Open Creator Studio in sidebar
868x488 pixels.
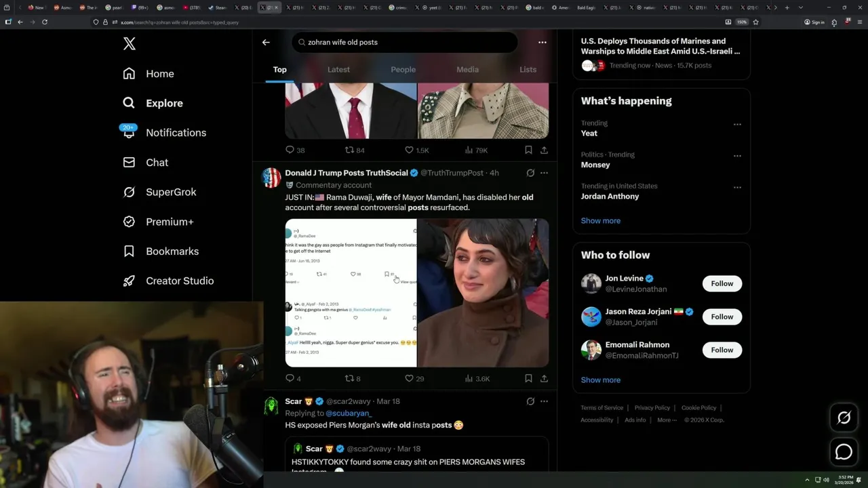(x=168, y=281)
